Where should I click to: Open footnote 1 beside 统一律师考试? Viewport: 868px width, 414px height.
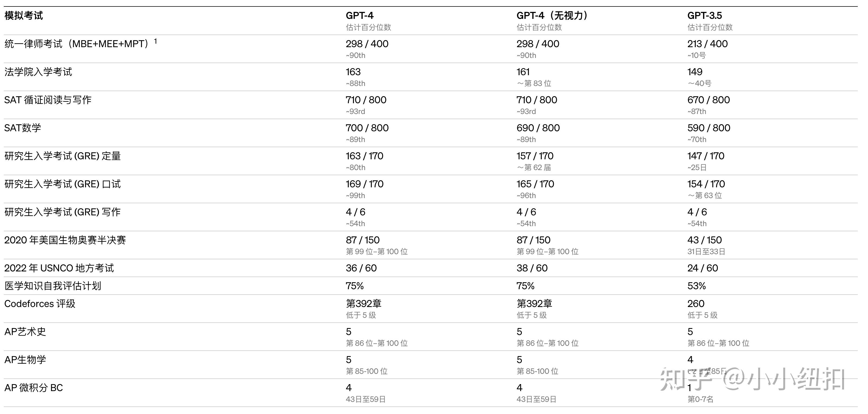coord(156,41)
